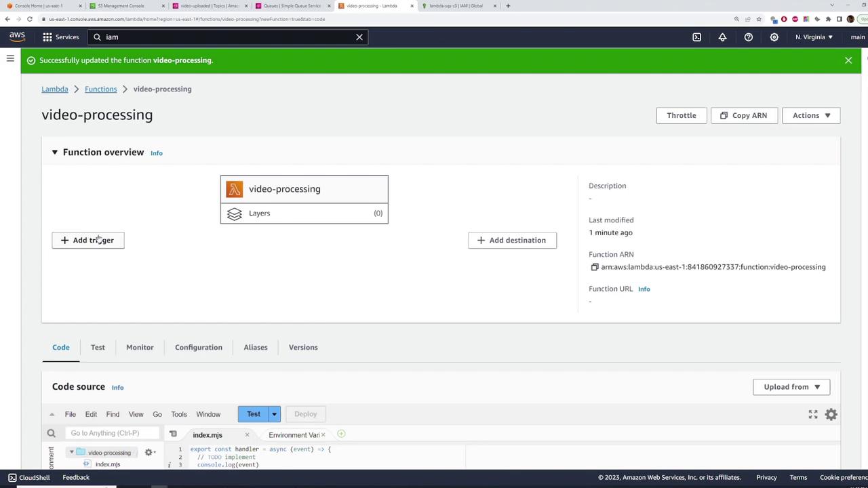Expand the Upload from dropdown
The image size is (868, 488).
[791, 387]
